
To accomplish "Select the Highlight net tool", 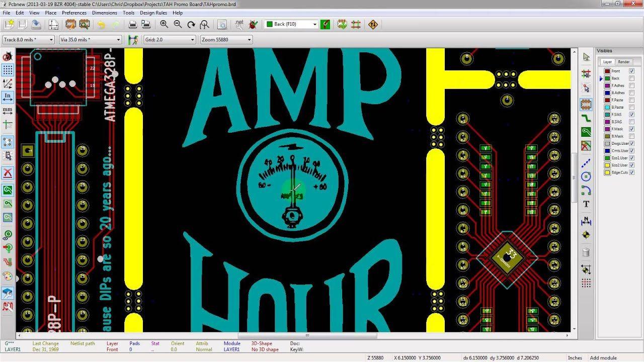I will 586,73.
